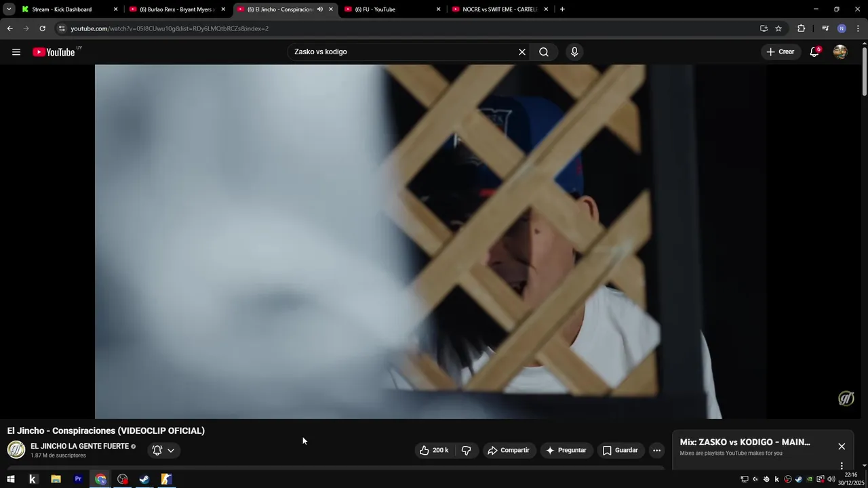
Task: Open YouTube notifications bell
Action: pos(814,52)
